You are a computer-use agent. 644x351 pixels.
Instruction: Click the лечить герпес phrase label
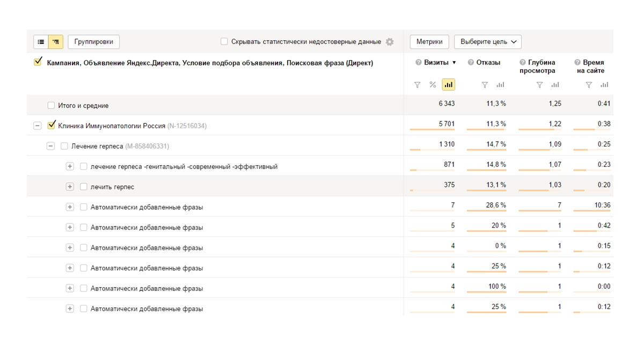(112, 187)
